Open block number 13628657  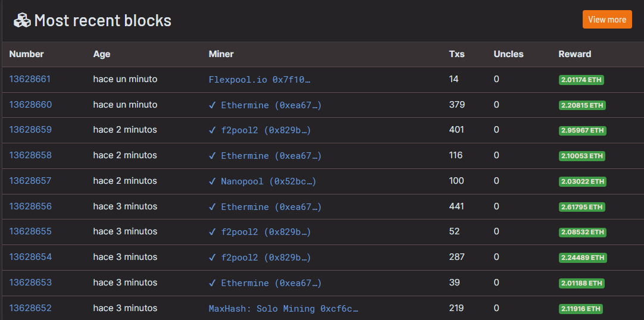[x=30, y=181]
